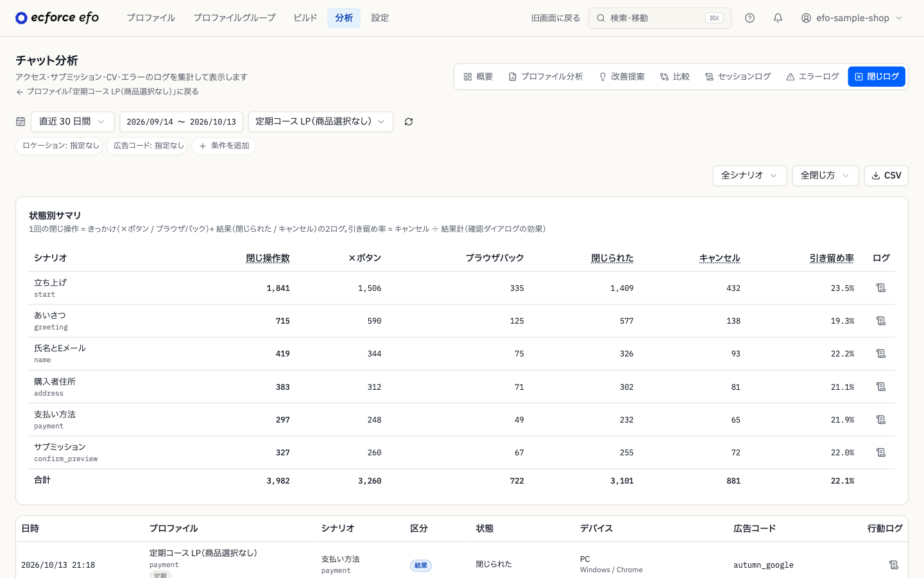Click the ecforce efo logo
924x578 pixels.
pos(57,17)
